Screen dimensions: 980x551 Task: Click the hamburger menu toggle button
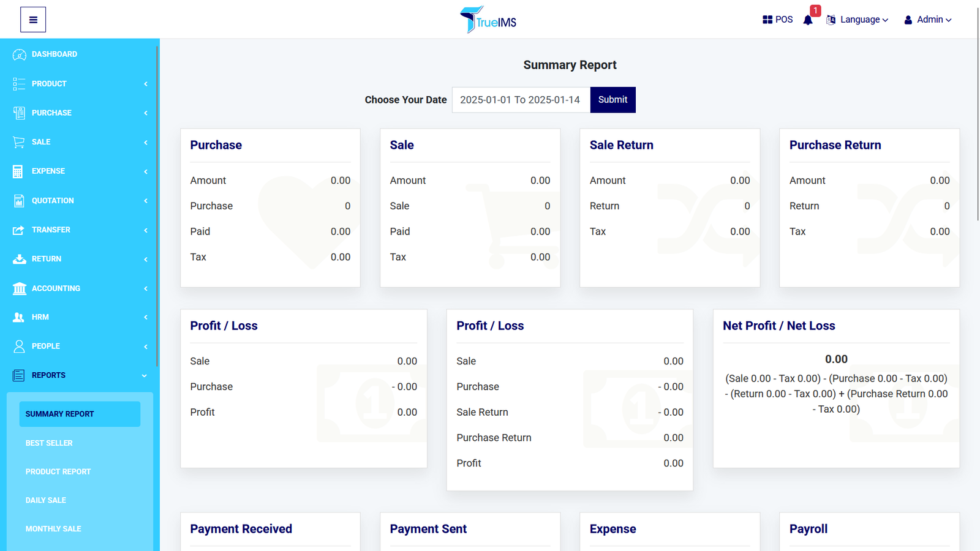pos(33,20)
